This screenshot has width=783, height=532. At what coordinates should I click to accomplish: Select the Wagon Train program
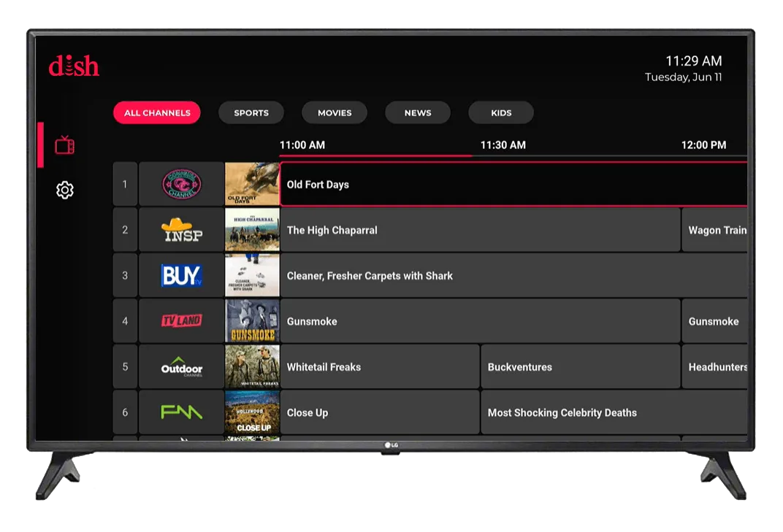click(714, 230)
